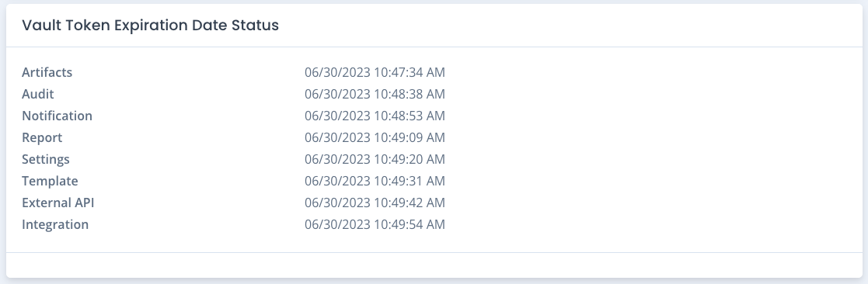Click the Vault Token Expiration Date Status heading
This screenshot has width=868, height=284.
(x=150, y=26)
